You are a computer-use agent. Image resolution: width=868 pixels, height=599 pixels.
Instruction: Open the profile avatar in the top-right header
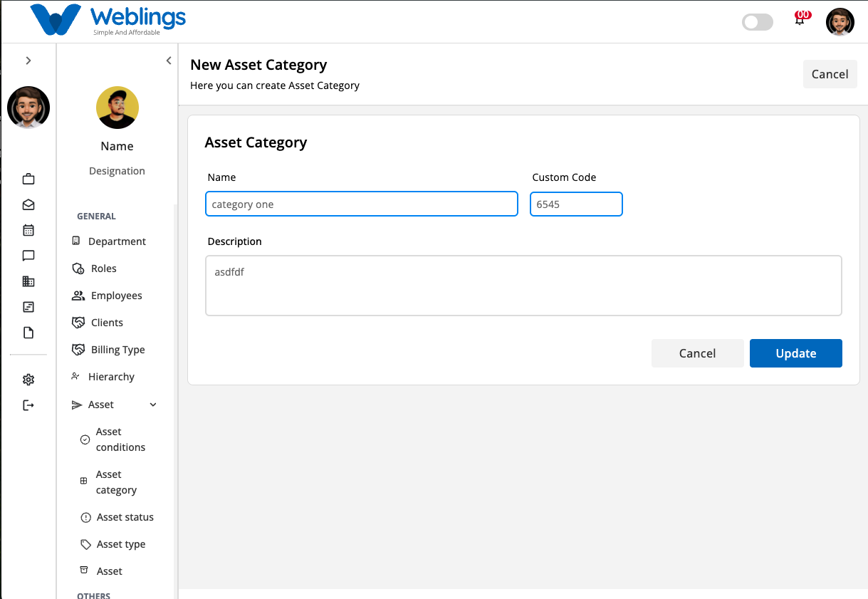pyautogui.click(x=840, y=22)
